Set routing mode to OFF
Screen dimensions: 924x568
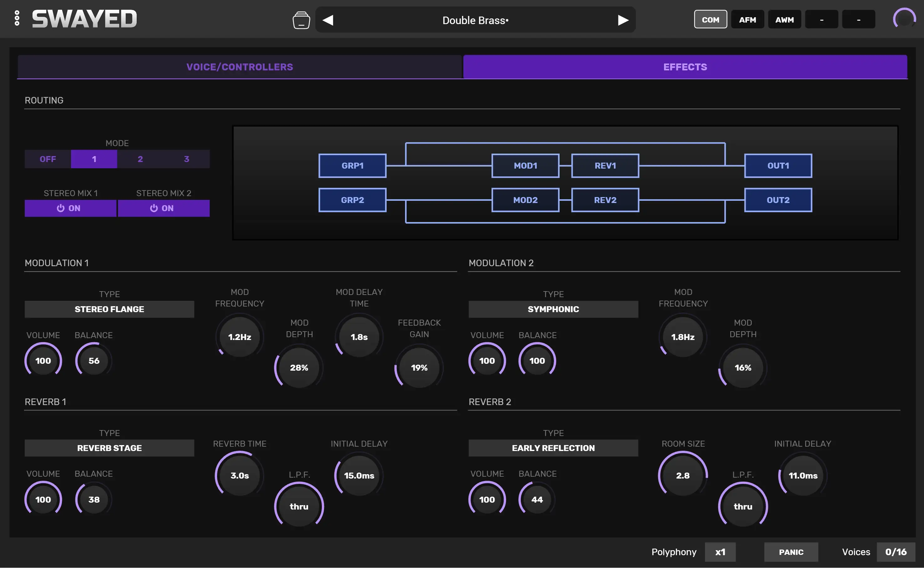point(48,159)
